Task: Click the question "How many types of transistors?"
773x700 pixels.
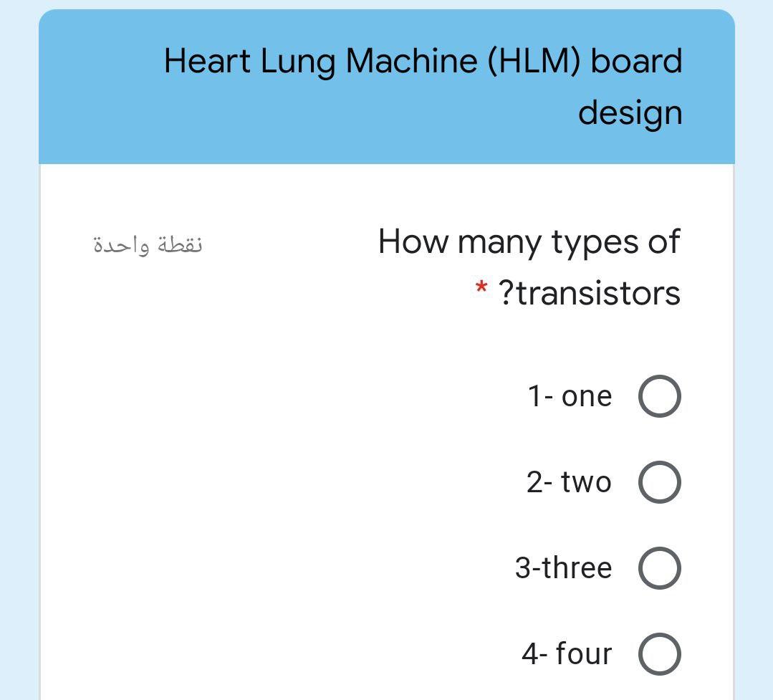Action: tap(528, 265)
